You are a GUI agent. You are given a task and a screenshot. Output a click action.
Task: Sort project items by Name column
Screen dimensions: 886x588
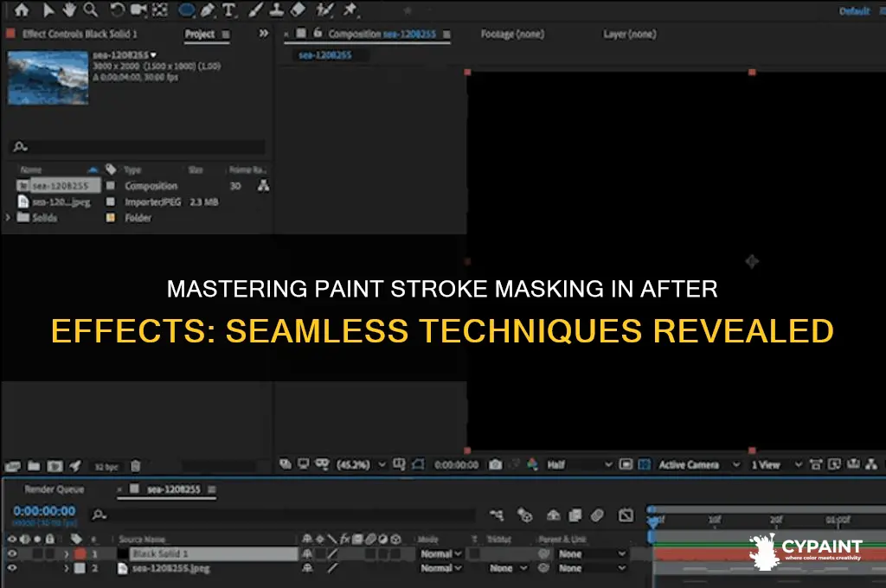pyautogui.click(x=30, y=169)
